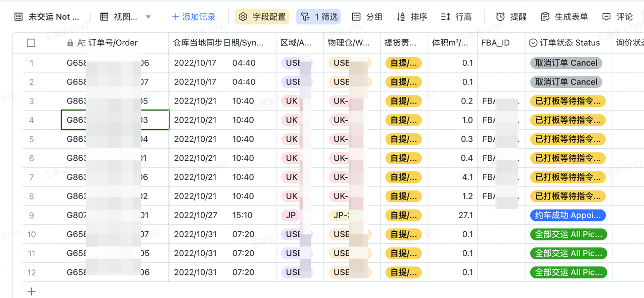Image resolution: width=644 pixels, height=298 pixels.
Task: Click the 添加记录 add record button
Action: [194, 17]
